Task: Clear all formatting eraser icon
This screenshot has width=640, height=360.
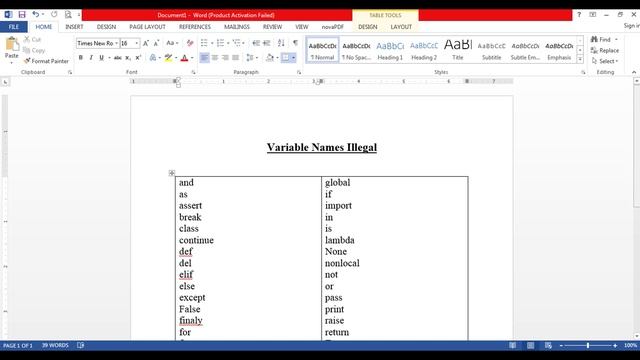Action: [190, 43]
